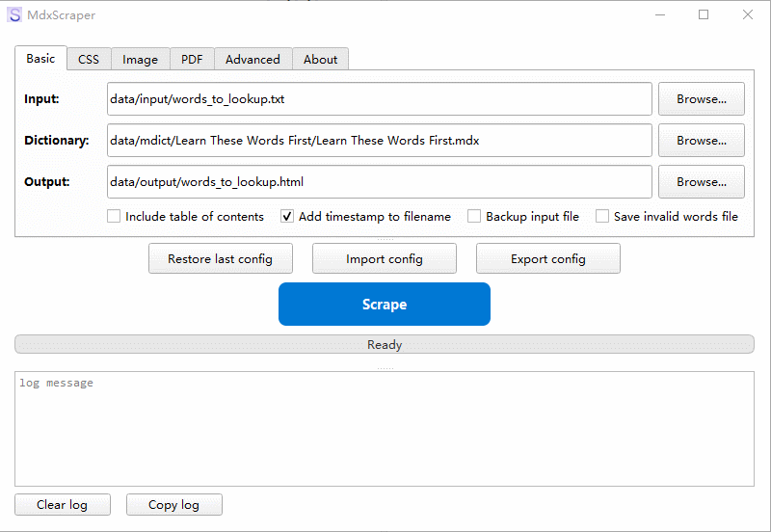Open the Advanced settings tab
Image resolution: width=771 pixels, height=532 pixels.
pyautogui.click(x=253, y=59)
